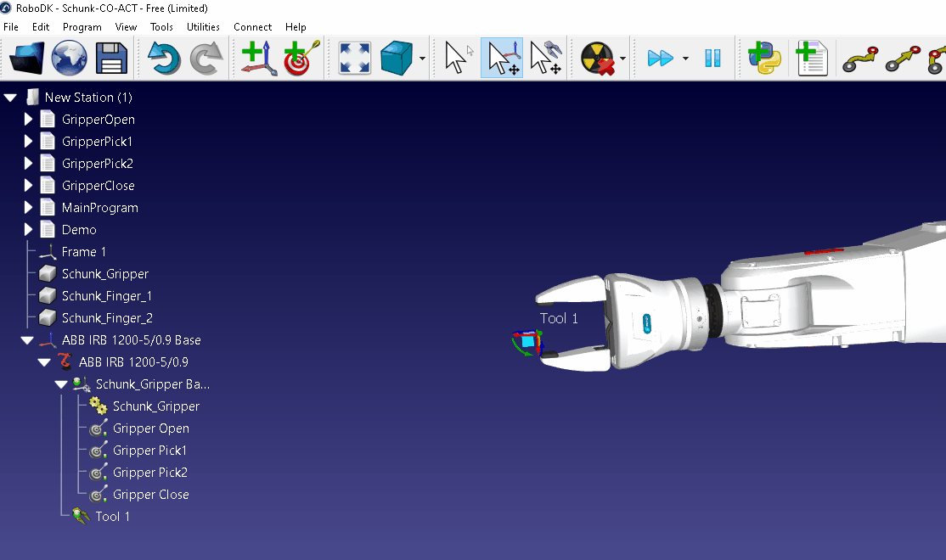This screenshot has height=560, width=946.
Task: Click the Fast simulation button
Action: (660, 58)
